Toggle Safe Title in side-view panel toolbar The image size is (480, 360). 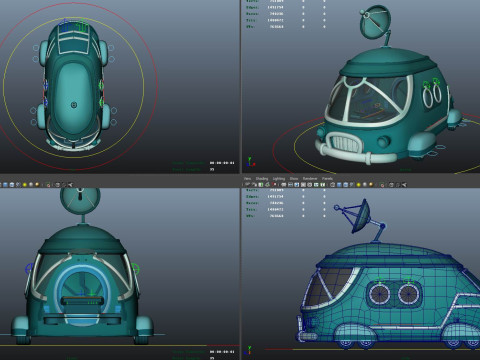[x=323, y=185]
